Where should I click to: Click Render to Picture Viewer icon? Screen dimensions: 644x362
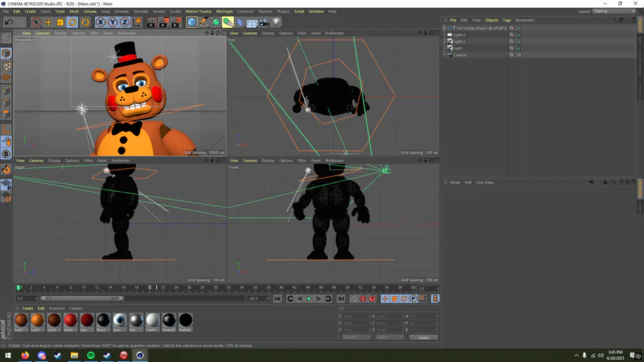pyautogui.click(x=164, y=22)
